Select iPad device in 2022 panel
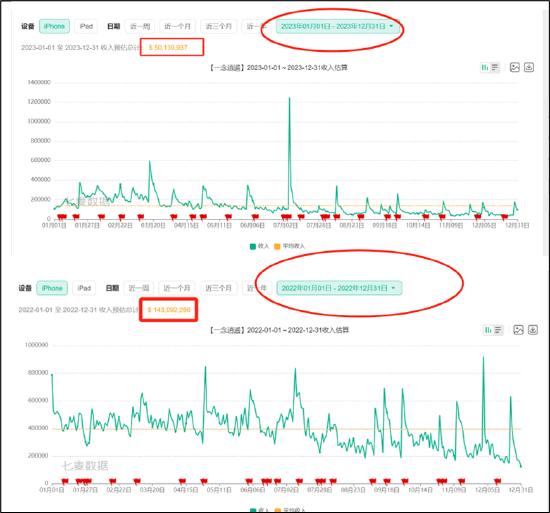 84,288
